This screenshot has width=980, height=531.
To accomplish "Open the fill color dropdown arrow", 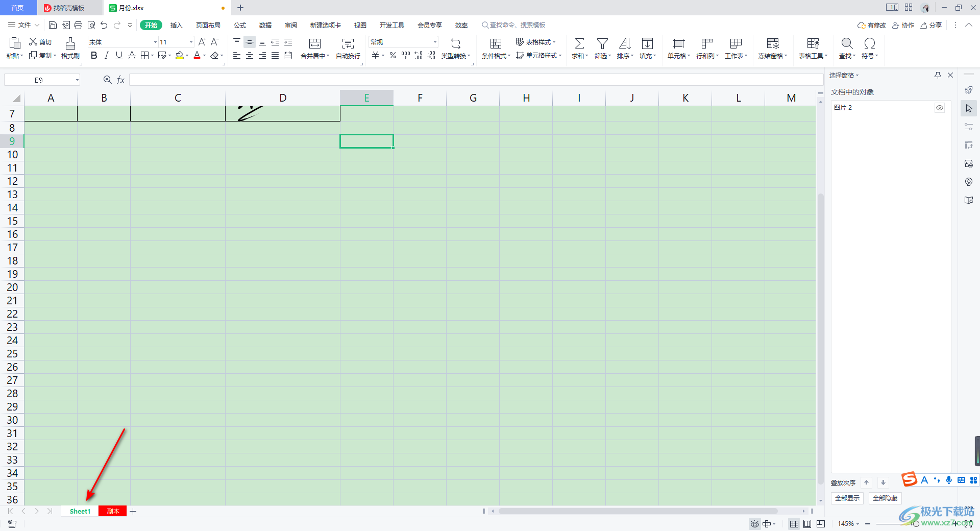I will 187,56.
